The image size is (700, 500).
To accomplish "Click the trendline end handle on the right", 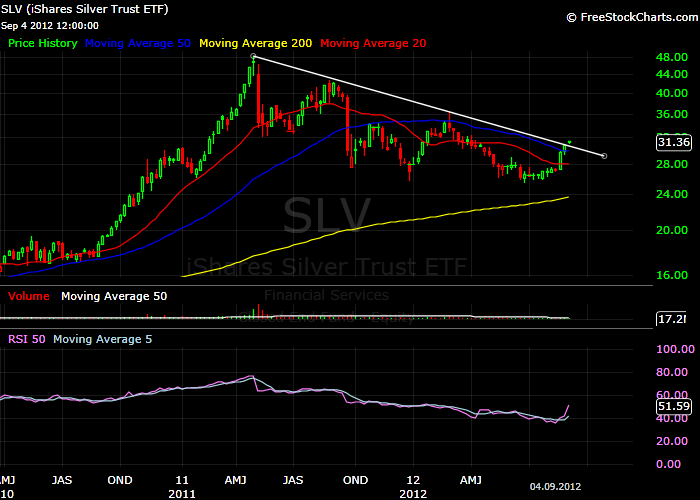I will (604, 156).
